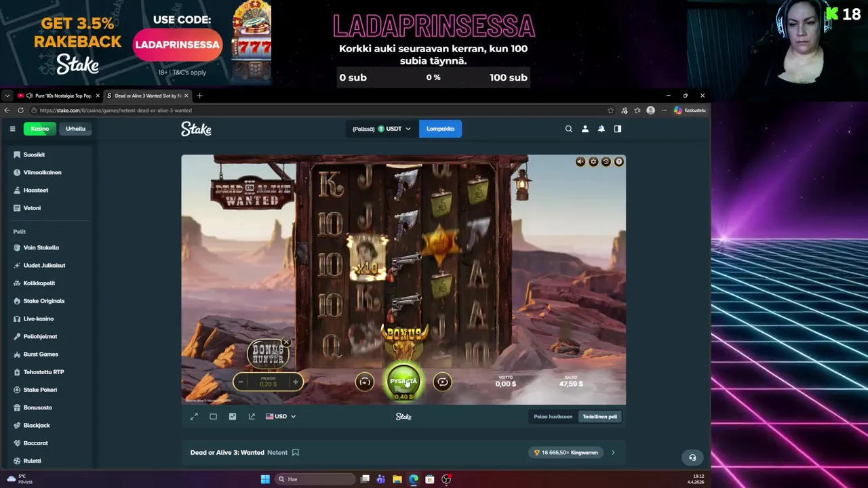Open OBS Studio from taskbar

point(446,479)
